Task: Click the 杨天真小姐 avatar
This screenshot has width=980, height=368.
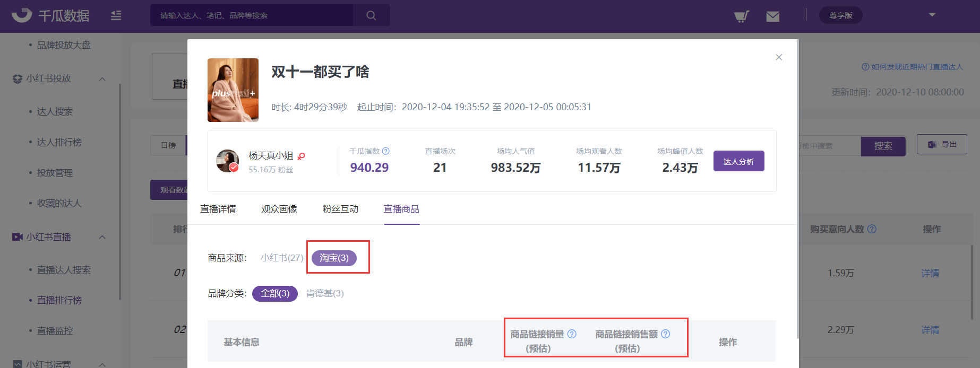Action: pos(227,161)
